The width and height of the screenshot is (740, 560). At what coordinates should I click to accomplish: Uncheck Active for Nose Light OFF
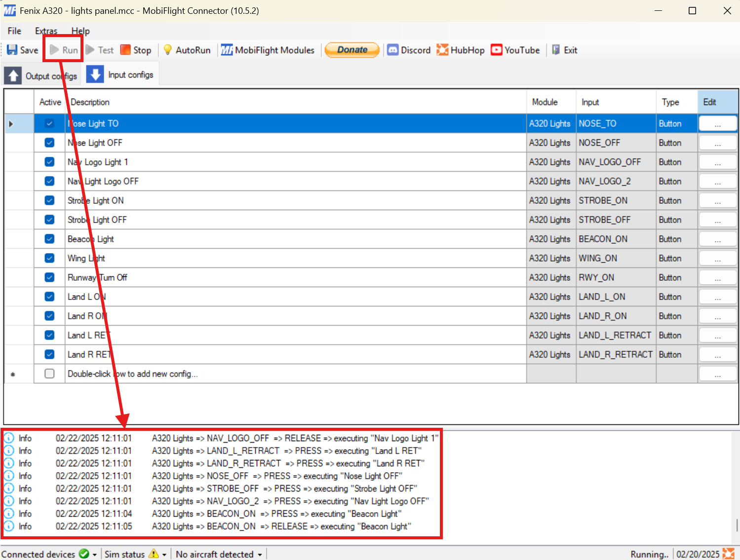49,143
